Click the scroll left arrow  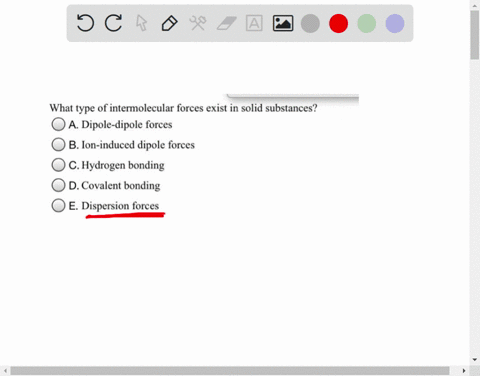[5, 371]
